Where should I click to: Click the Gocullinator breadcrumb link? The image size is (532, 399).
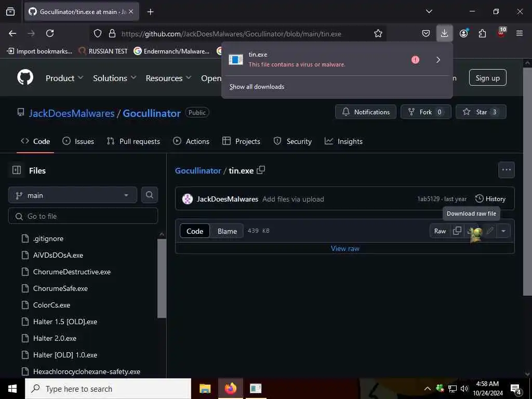click(x=198, y=170)
